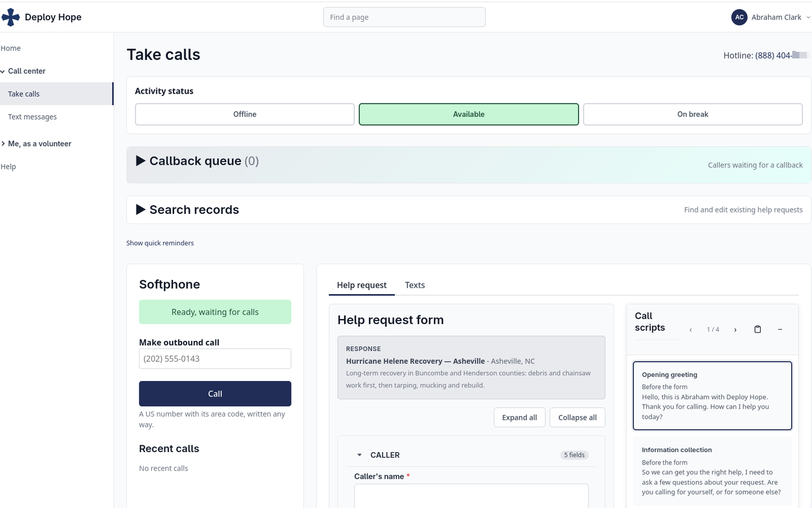This screenshot has height=508, width=812.
Task: Set activity status to Offline
Action: (245, 114)
